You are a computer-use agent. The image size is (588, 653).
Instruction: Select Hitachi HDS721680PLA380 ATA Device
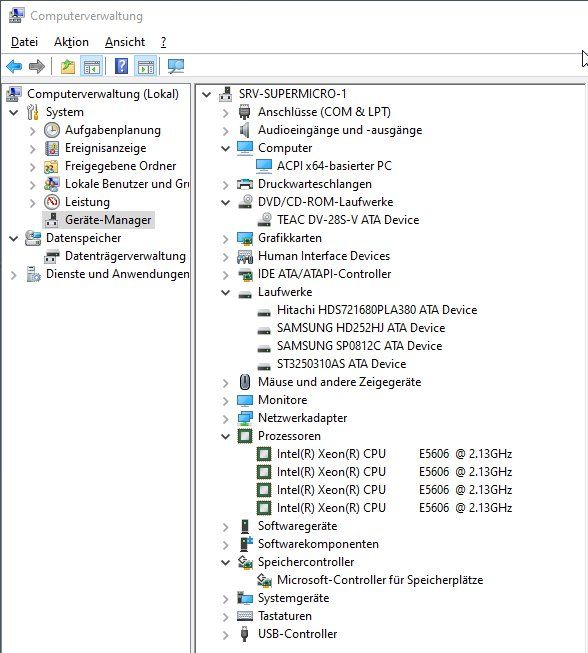pos(377,310)
